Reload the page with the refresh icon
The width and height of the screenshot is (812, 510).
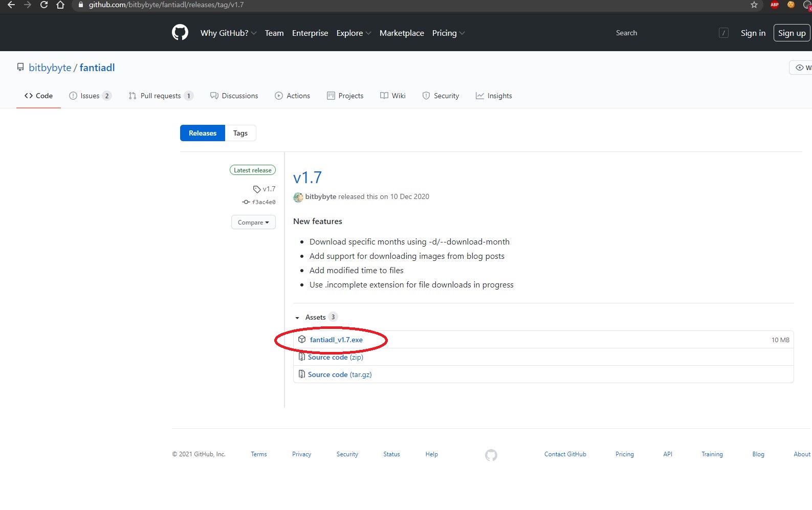pyautogui.click(x=44, y=5)
